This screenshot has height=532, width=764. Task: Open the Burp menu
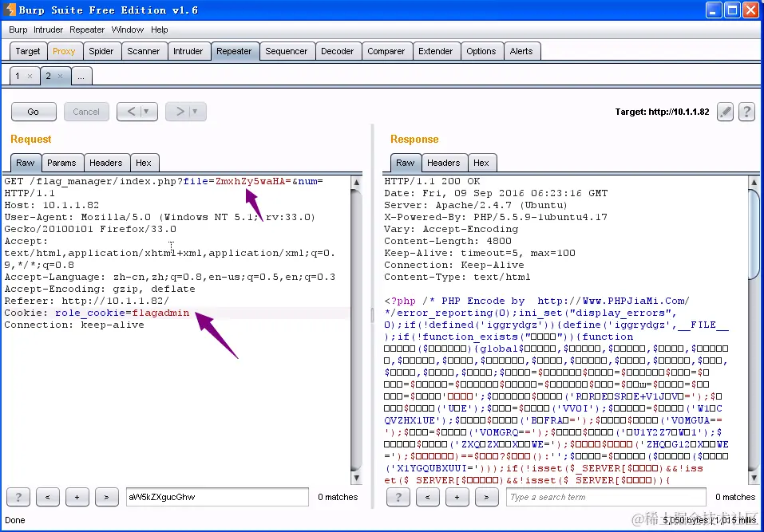click(18, 30)
